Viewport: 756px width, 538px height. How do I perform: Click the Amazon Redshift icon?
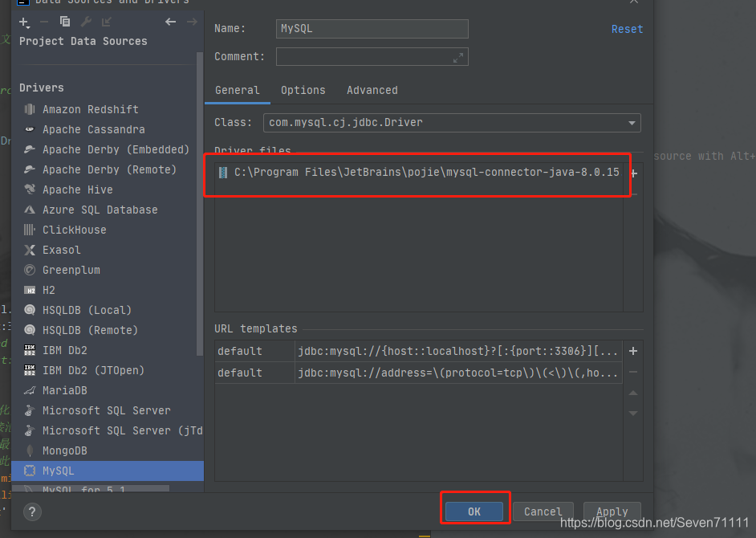coord(30,109)
